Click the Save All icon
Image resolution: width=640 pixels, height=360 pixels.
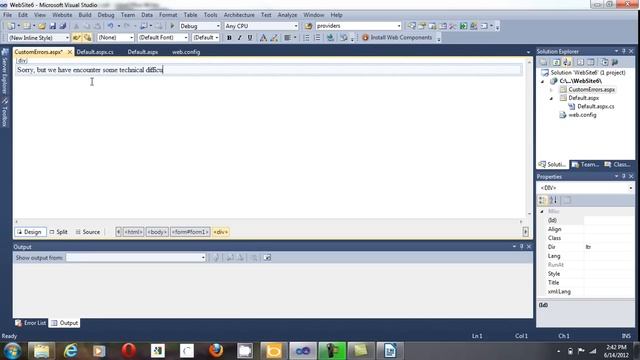62,26
